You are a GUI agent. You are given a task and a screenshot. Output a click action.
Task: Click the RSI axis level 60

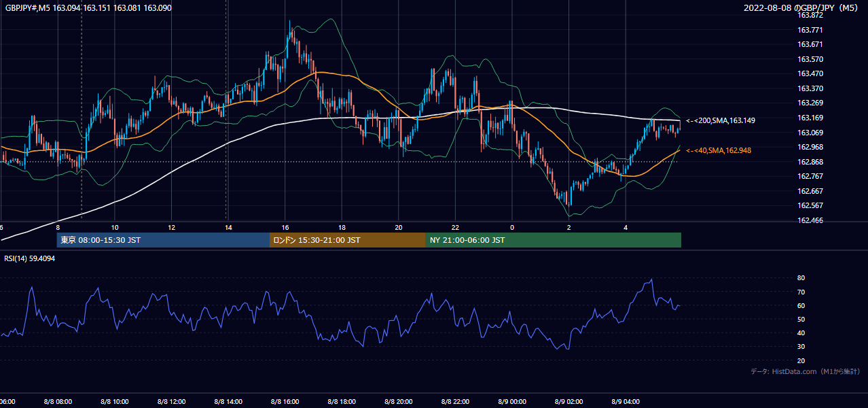pos(801,306)
